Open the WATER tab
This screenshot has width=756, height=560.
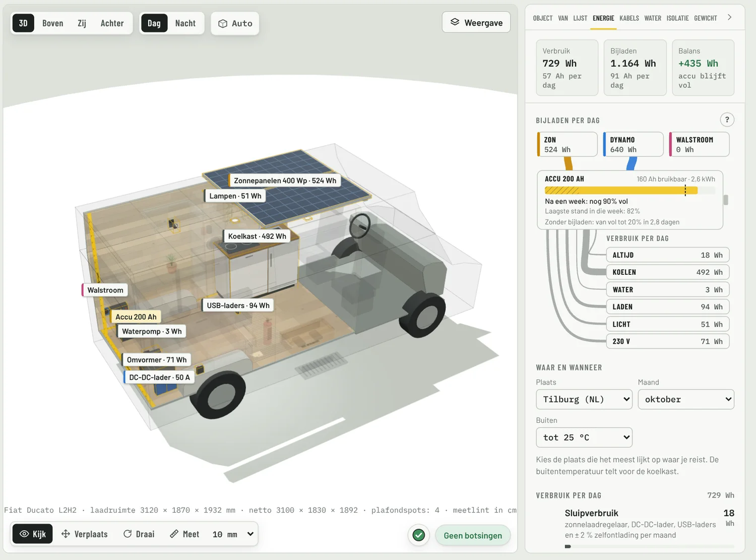(x=653, y=18)
